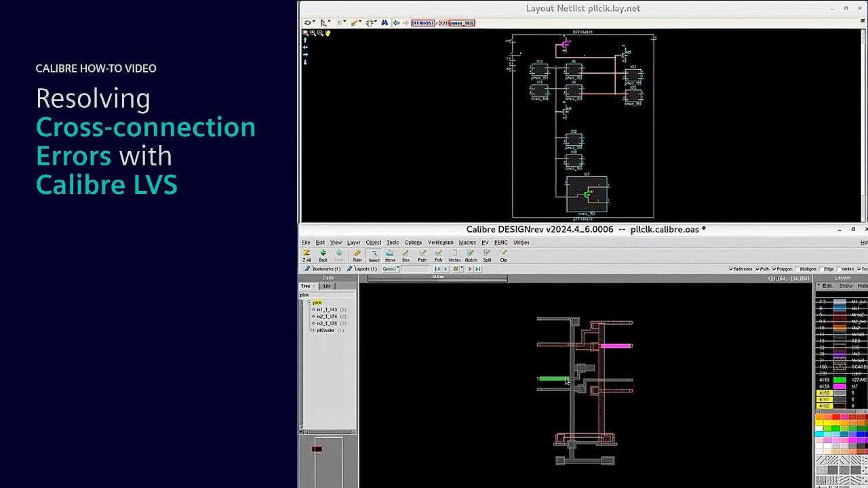
Task: Select the Vertex editing tool
Action: [454, 256]
